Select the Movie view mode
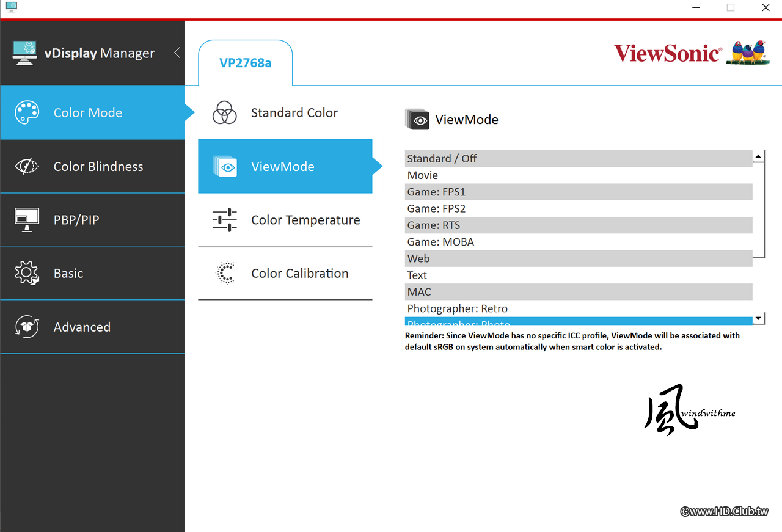 point(579,175)
